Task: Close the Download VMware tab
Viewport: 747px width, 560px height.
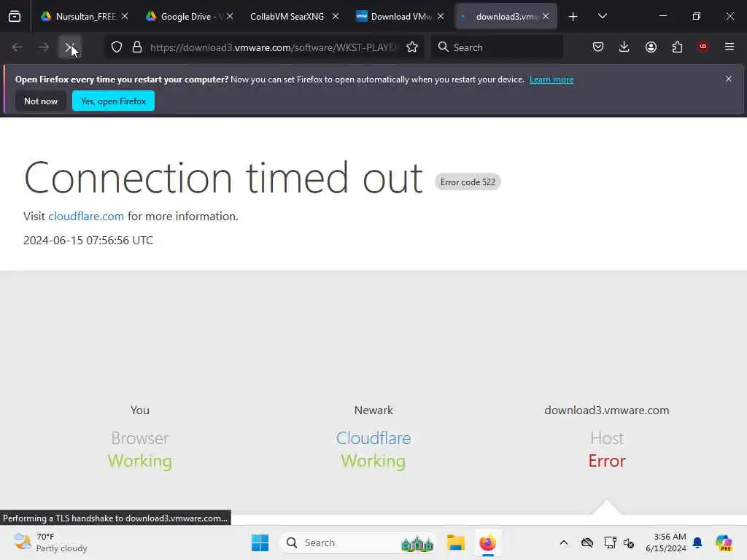Action: (441, 16)
